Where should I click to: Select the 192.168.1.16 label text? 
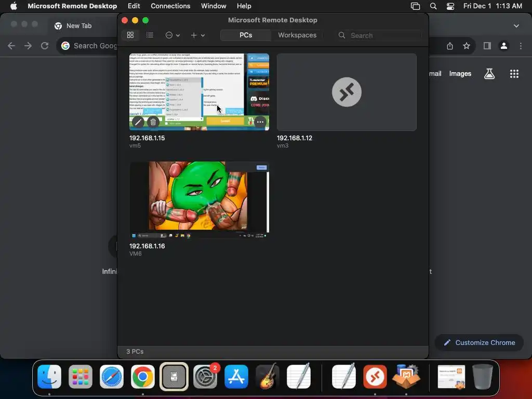[x=147, y=246]
